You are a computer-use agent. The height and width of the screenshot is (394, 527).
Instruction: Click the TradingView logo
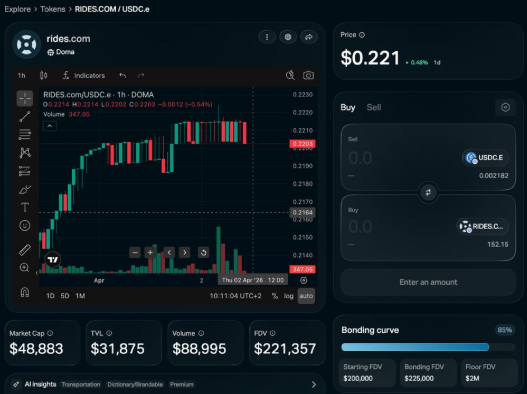click(53, 260)
